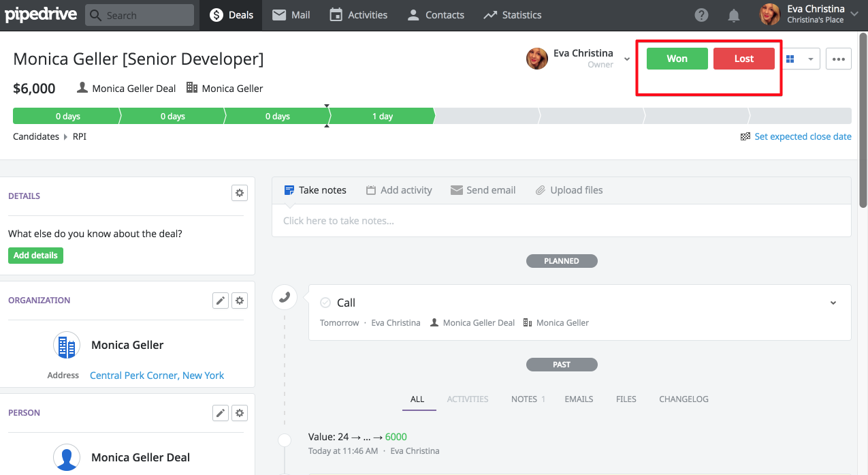The width and height of the screenshot is (868, 475).
Task: Switch to the Add activity tab
Action: point(399,190)
